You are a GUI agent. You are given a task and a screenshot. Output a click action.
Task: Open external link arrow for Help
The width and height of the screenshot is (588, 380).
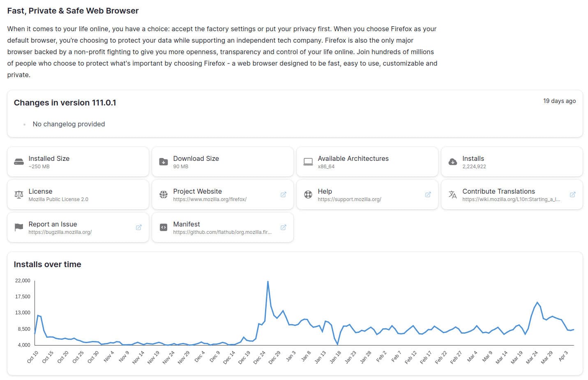(x=428, y=195)
